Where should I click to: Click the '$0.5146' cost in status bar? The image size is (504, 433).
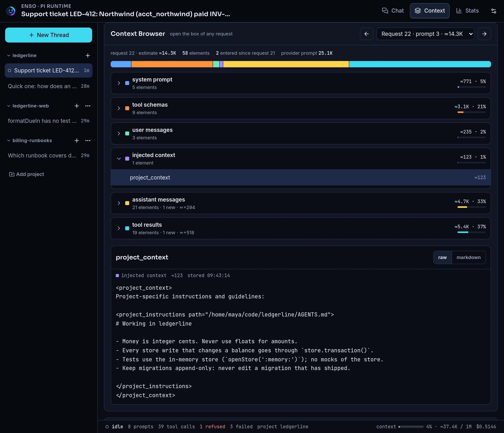pos(486,427)
